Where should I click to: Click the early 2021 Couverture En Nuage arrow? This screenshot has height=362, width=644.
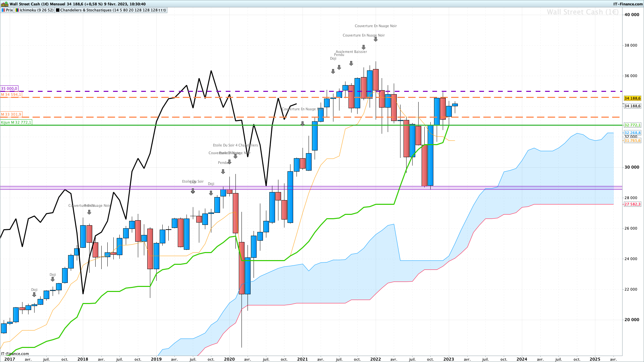click(303, 124)
